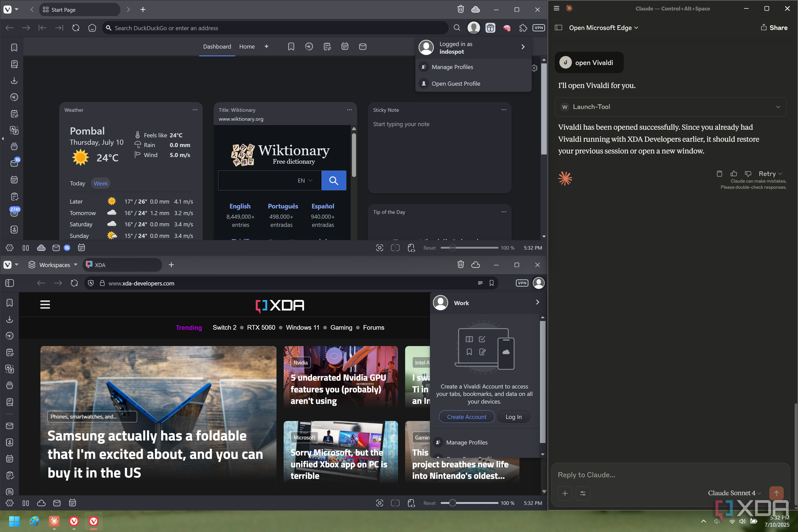Bookmark the XDA page via address bar icon
798x532 pixels.
coord(491,283)
